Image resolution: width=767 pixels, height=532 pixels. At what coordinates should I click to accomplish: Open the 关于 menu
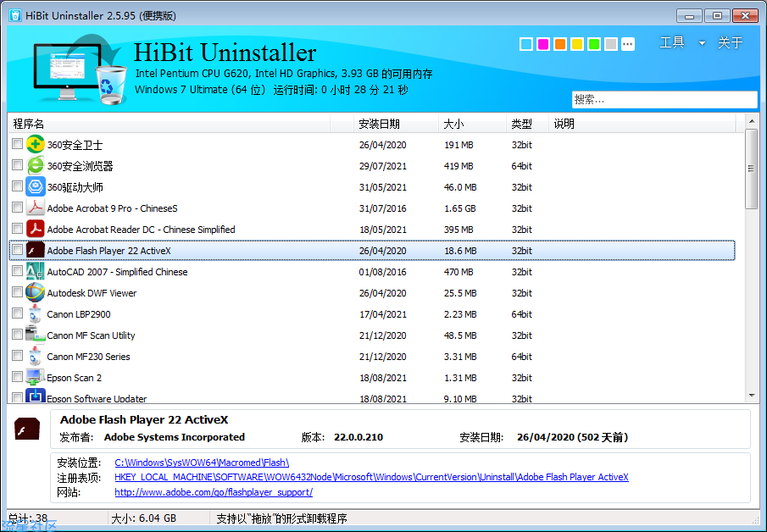coord(730,42)
